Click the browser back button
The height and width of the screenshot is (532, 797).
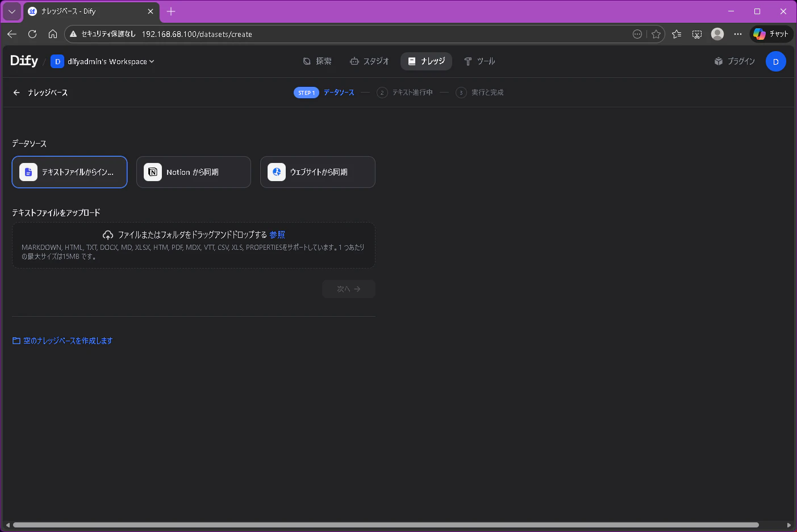pyautogui.click(x=12, y=34)
